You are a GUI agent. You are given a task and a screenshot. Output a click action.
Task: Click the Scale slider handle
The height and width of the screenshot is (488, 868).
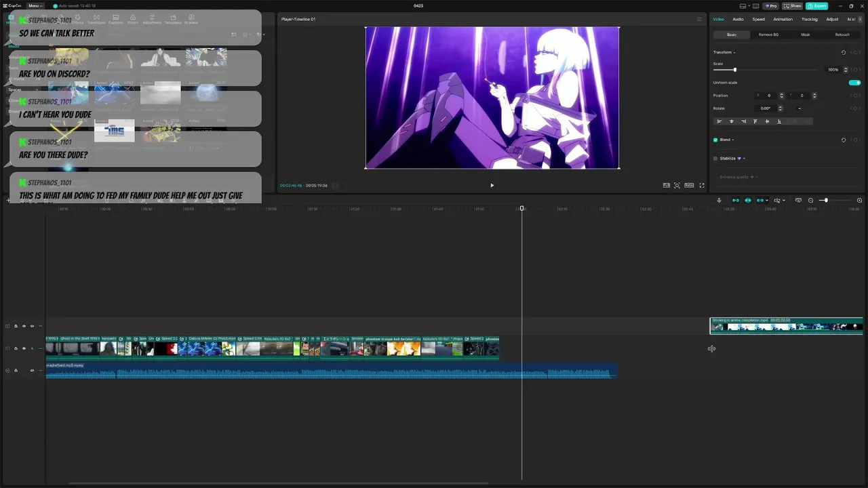point(734,70)
